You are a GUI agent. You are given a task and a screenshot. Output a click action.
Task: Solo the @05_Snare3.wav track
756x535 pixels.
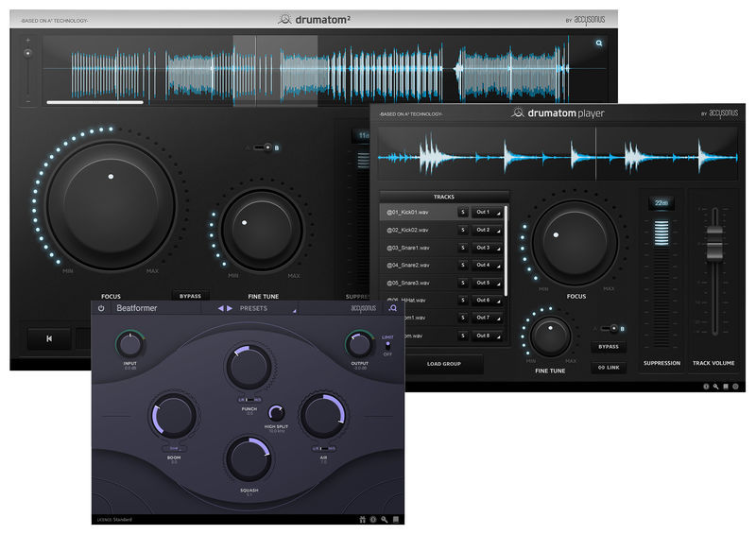pos(463,283)
